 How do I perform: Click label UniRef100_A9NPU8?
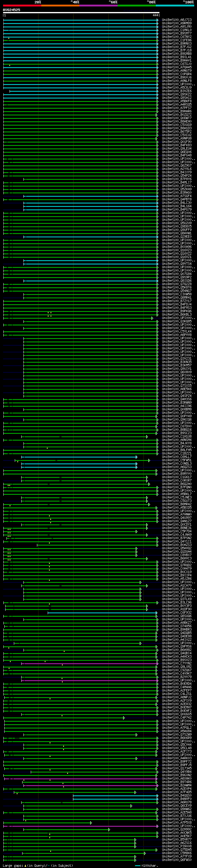coord(177,139)
